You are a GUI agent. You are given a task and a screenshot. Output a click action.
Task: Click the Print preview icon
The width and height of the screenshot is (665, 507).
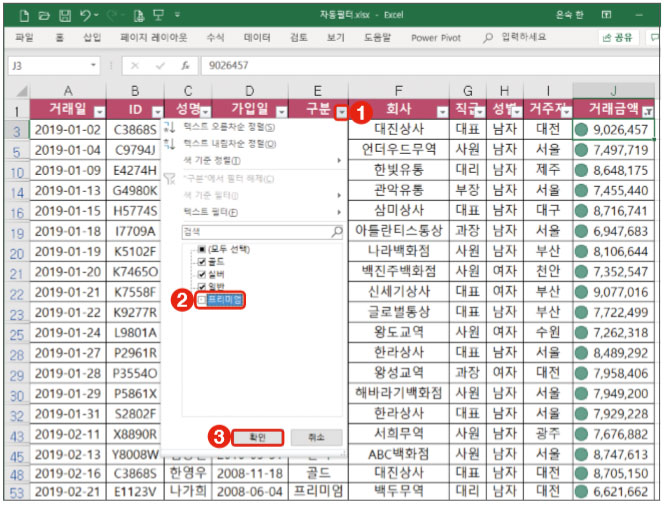tap(139, 16)
